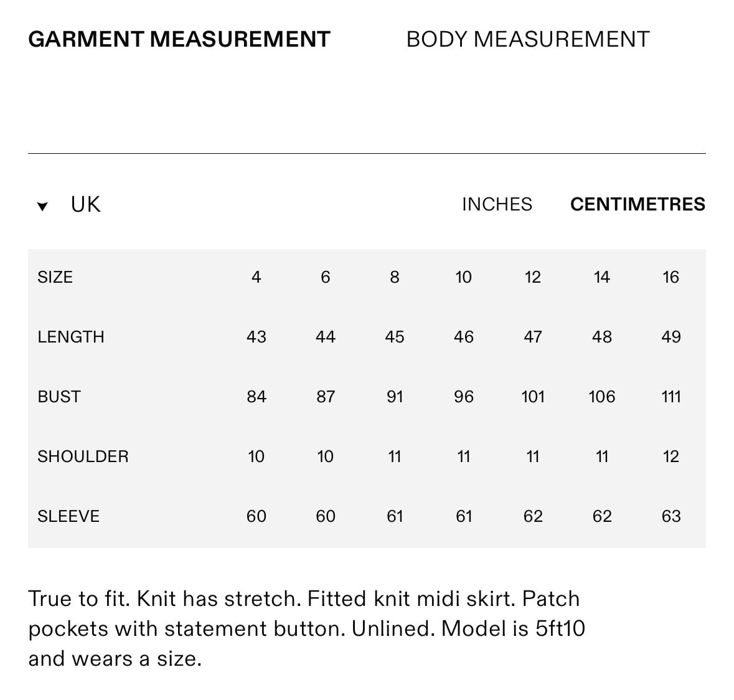Select size 8 column header
Image resolution: width=734 pixels, height=700 pixels.
pyautogui.click(x=395, y=277)
